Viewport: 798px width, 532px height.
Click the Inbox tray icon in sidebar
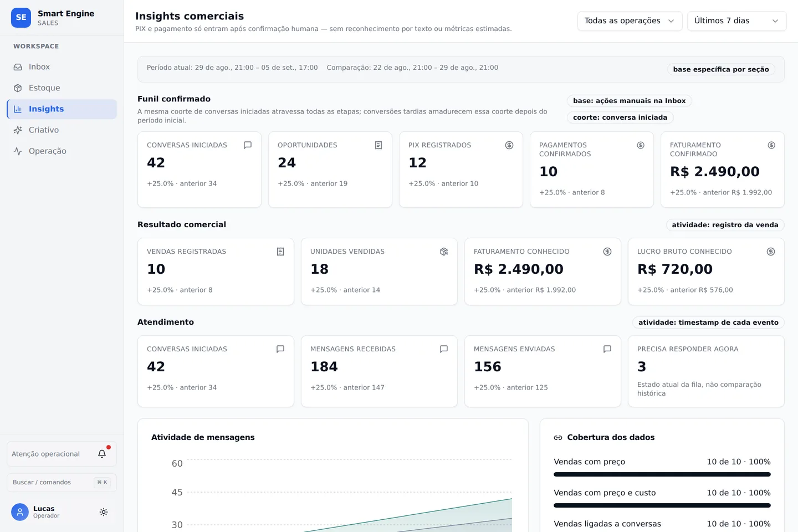[18, 67]
